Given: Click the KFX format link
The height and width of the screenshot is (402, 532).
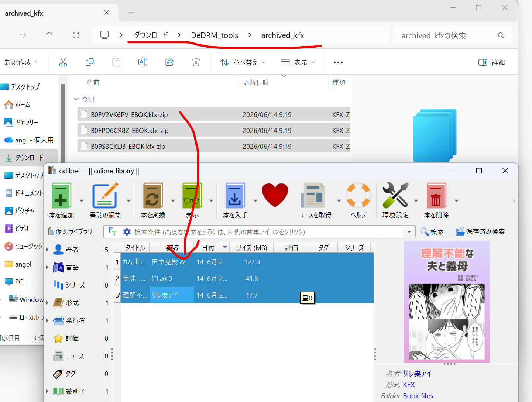Looking at the screenshot, I should pos(409,385).
